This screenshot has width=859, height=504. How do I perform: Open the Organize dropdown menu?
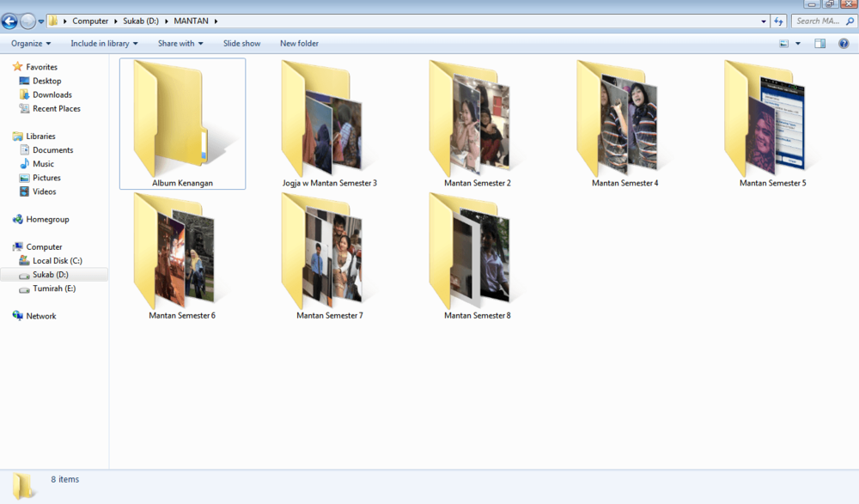click(31, 43)
